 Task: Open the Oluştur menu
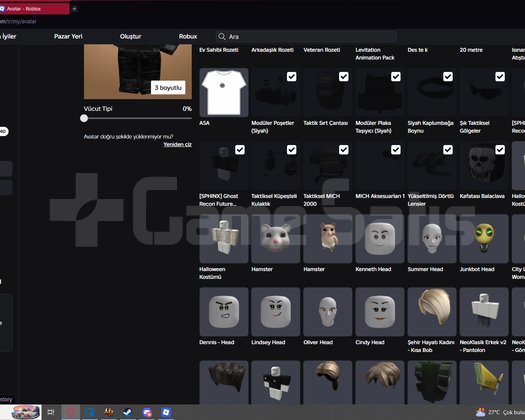point(131,37)
